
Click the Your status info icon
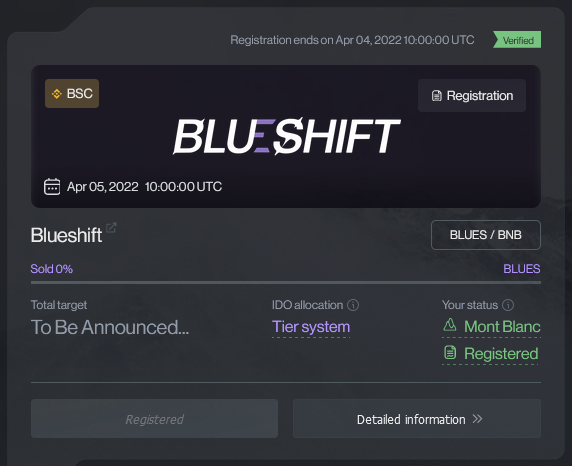pos(508,305)
